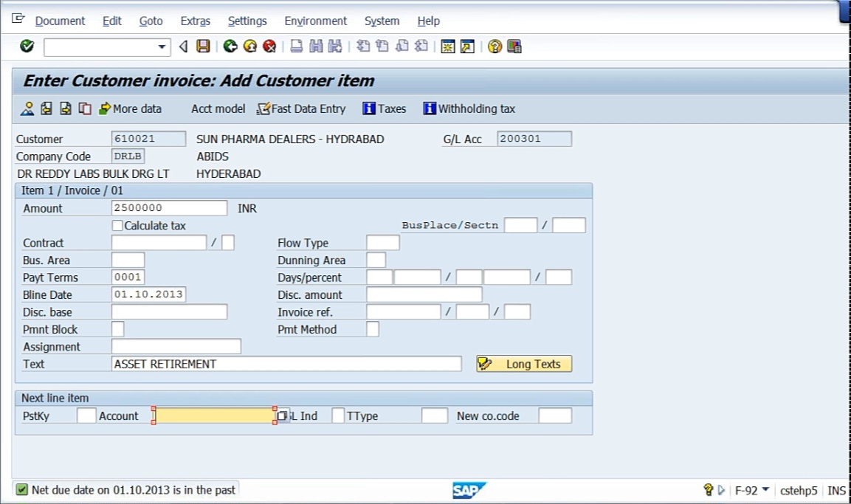Open Fast Data Entry
Image resolution: width=851 pixels, height=504 pixels.
coord(301,109)
